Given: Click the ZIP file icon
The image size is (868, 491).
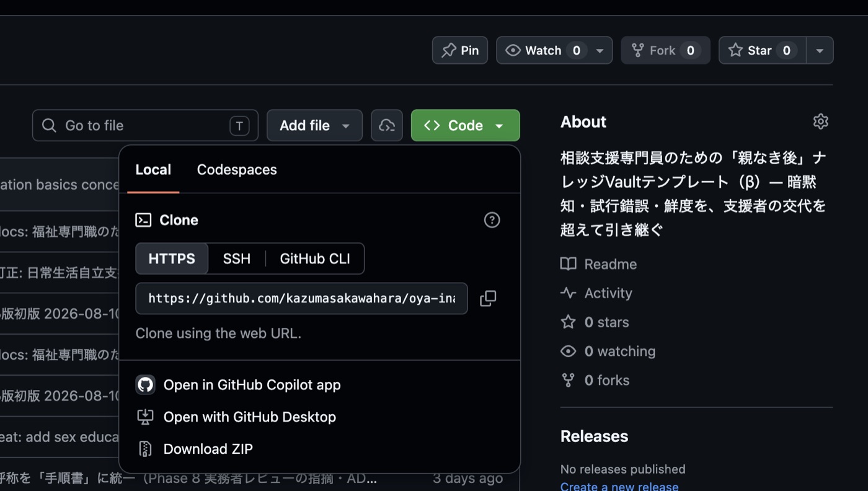Looking at the screenshot, I should 145,449.
